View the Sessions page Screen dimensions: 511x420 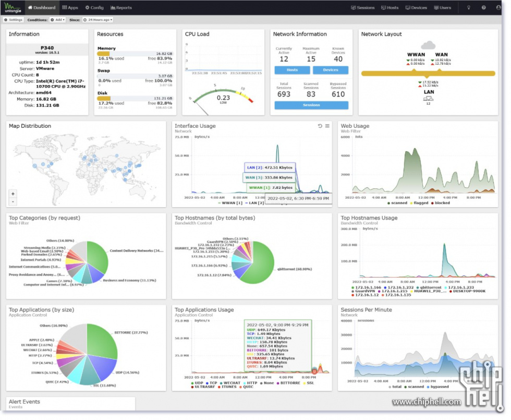(x=363, y=7)
